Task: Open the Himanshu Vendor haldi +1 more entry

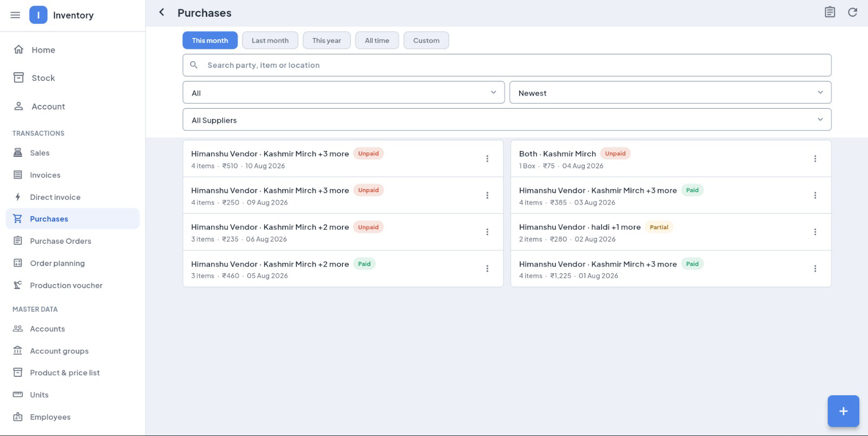Action: click(x=671, y=232)
